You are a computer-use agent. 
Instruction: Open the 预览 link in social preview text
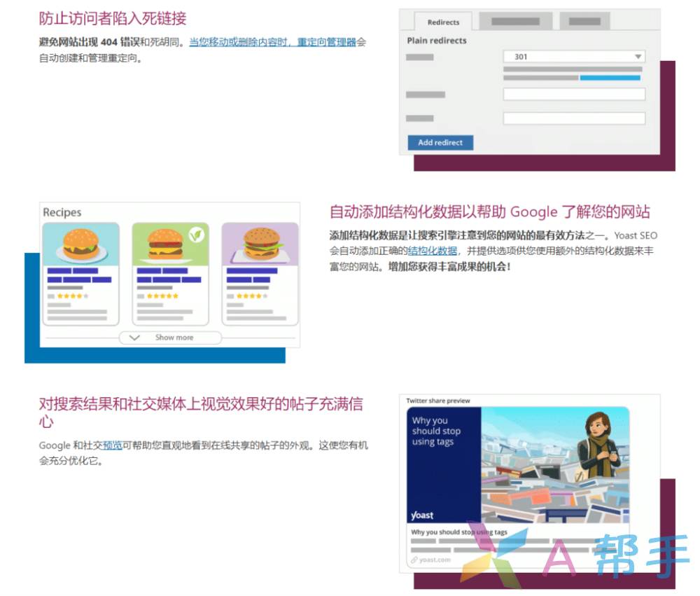click(x=113, y=445)
